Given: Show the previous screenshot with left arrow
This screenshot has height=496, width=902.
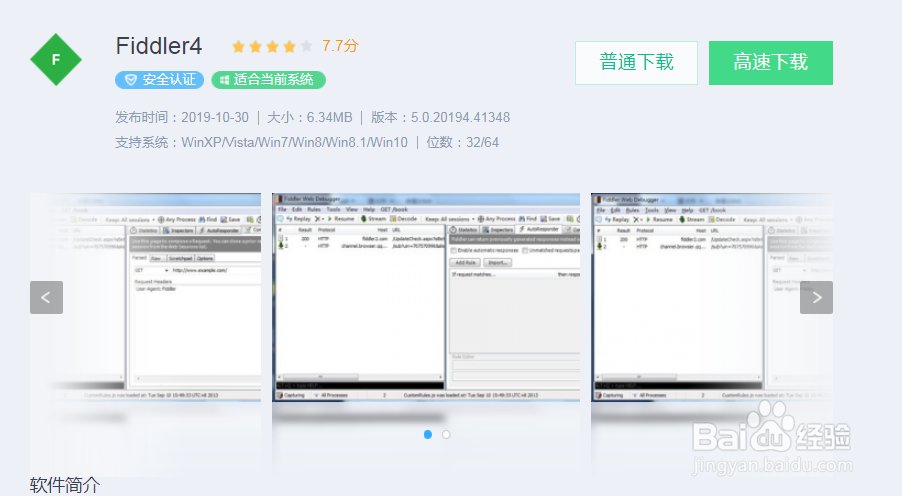Looking at the screenshot, I should 46,297.
